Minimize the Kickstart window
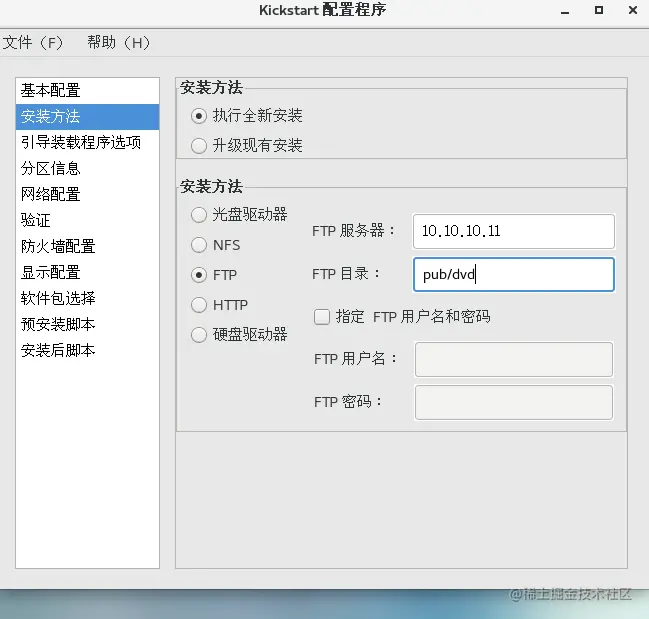Image resolution: width=649 pixels, height=619 pixels. [565, 11]
